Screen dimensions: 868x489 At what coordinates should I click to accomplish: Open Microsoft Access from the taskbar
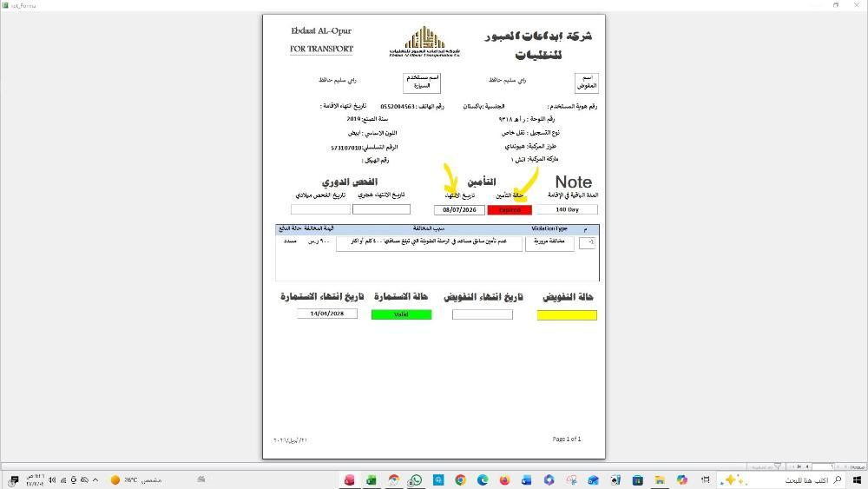point(350,480)
